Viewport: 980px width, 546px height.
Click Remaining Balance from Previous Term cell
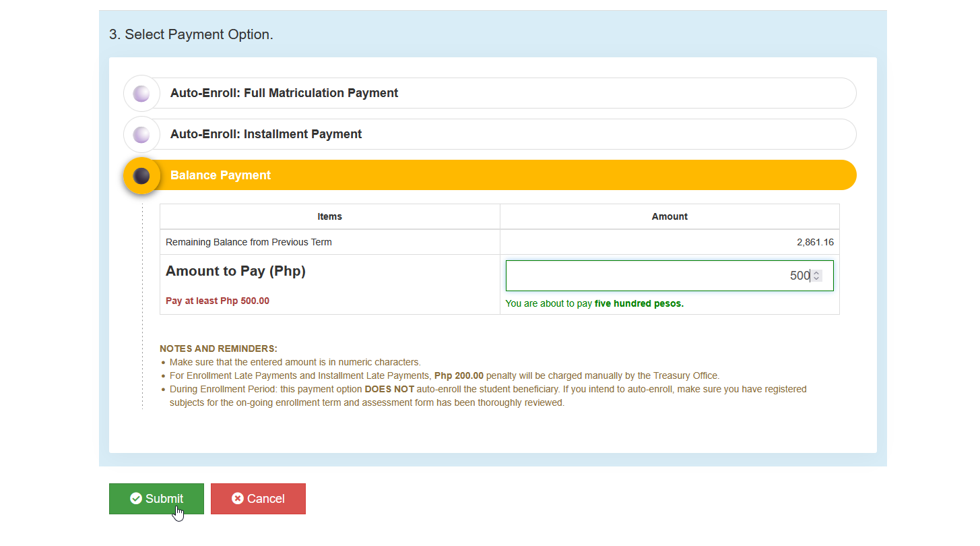(249, 242)
